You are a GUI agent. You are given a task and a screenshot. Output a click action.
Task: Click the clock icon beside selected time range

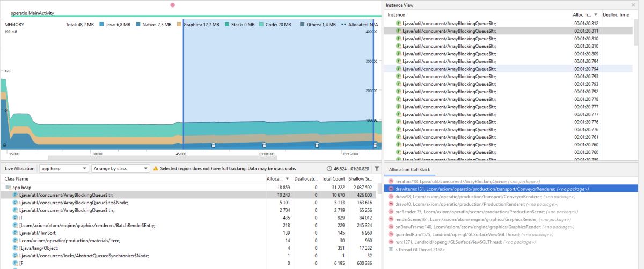click(x=329, y=168)
